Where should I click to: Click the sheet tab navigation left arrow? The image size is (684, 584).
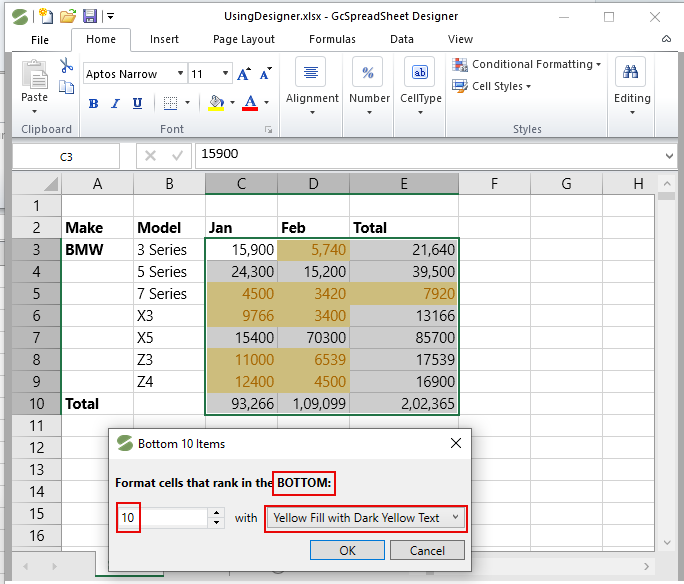(x=26, y=566)
